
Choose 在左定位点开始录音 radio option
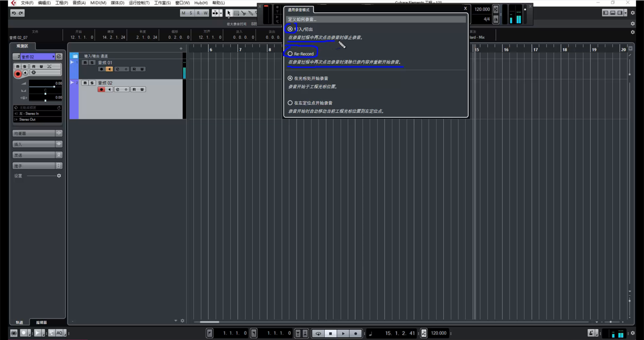[x=290, y=103]
